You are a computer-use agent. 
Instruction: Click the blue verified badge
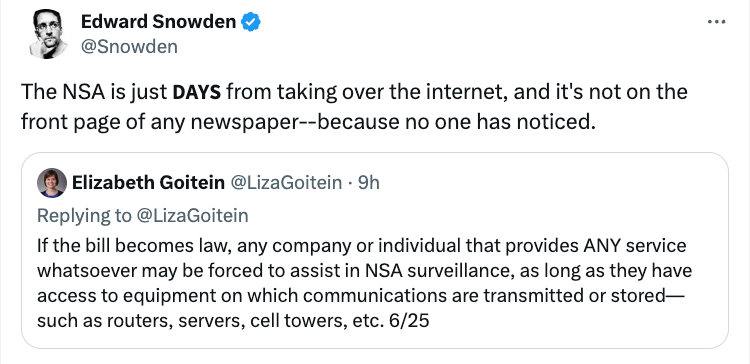point(250,22)
